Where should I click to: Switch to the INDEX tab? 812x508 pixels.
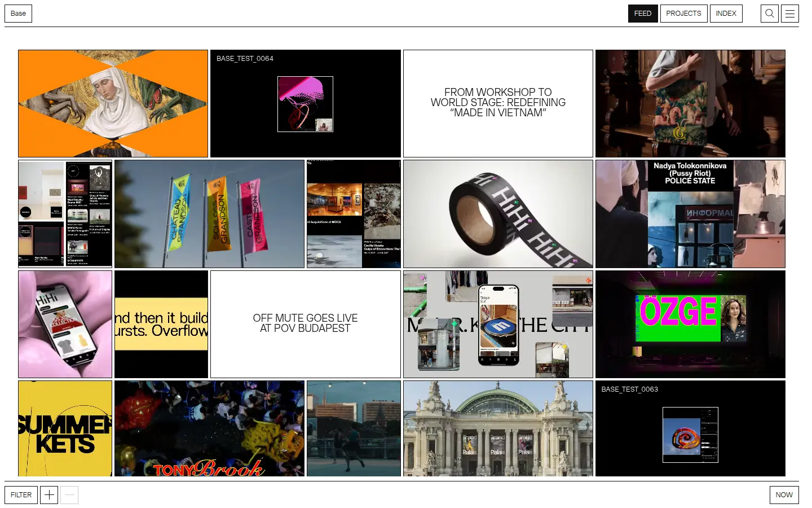tap(726, 14)
